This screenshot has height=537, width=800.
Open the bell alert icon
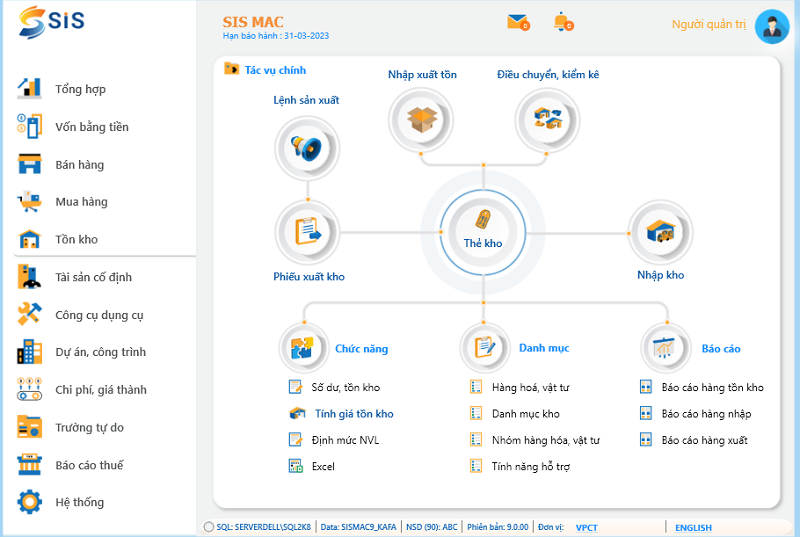point(564,22)
